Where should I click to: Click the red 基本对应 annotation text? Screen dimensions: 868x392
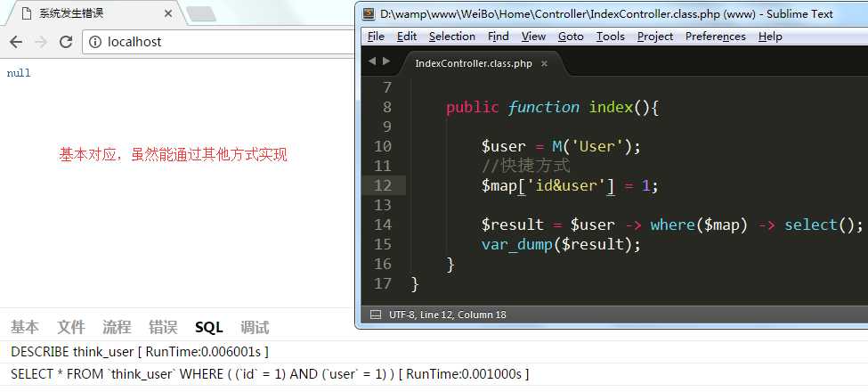pyautogui.click(x=174, y=154)
